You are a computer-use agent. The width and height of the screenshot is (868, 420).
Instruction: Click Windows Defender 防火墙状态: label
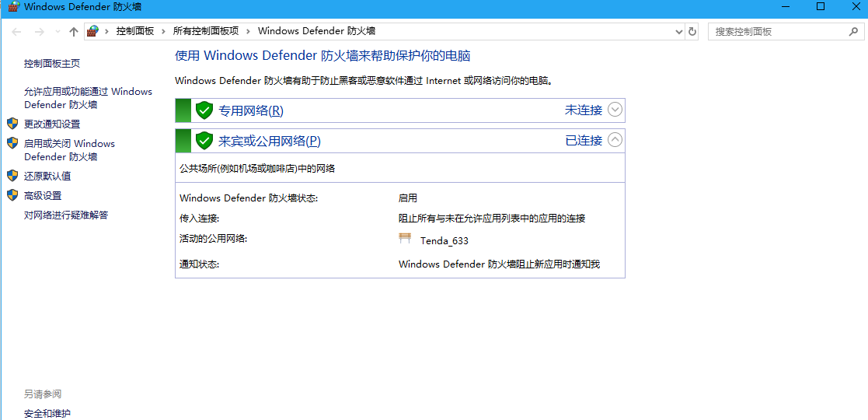(x=249, y=198)
